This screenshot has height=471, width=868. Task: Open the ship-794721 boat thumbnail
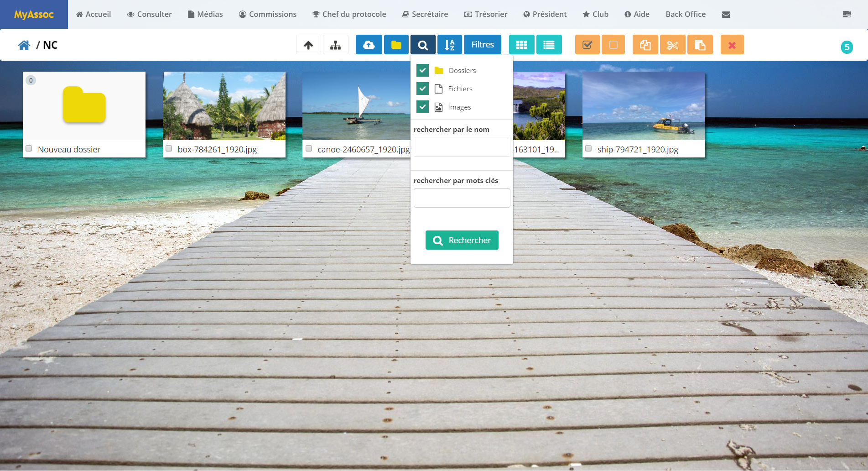(x=644, y=106)
